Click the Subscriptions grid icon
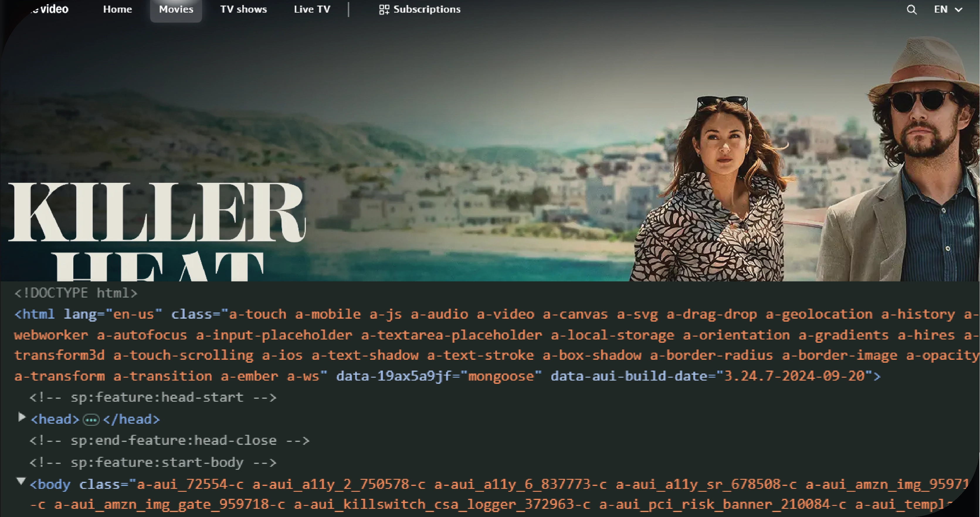 (x=384, y=9)
